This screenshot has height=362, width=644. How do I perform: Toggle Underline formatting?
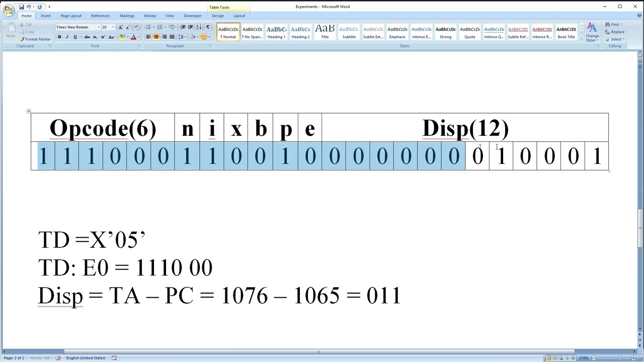[75, 37]
